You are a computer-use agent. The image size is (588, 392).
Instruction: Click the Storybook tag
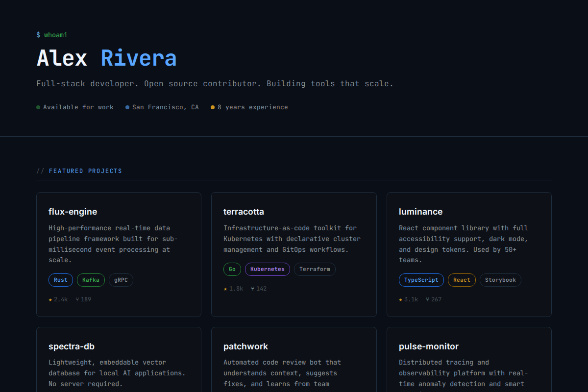(x=500, y=280)
